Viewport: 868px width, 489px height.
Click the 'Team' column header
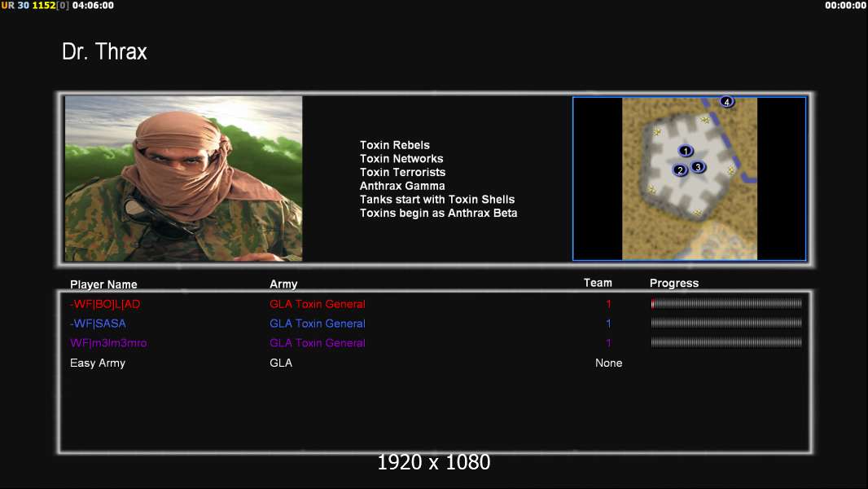coord(598,283)
